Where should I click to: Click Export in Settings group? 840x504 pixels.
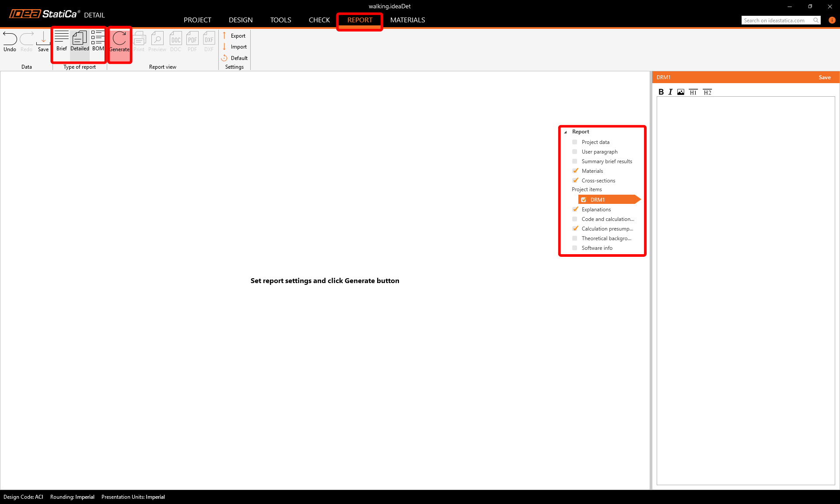coord(238,36)
